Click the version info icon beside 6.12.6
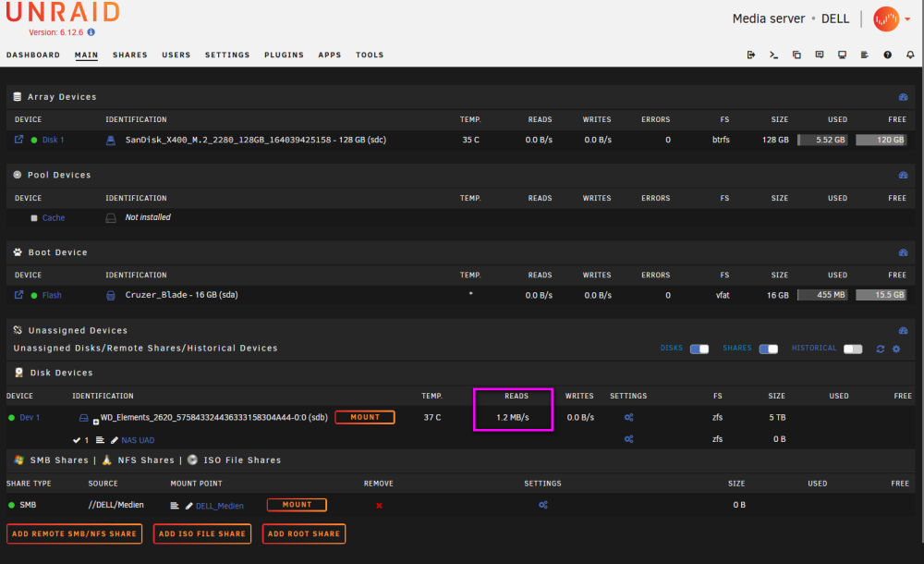This screenshot has height=564, width=924. coord(91,32)
